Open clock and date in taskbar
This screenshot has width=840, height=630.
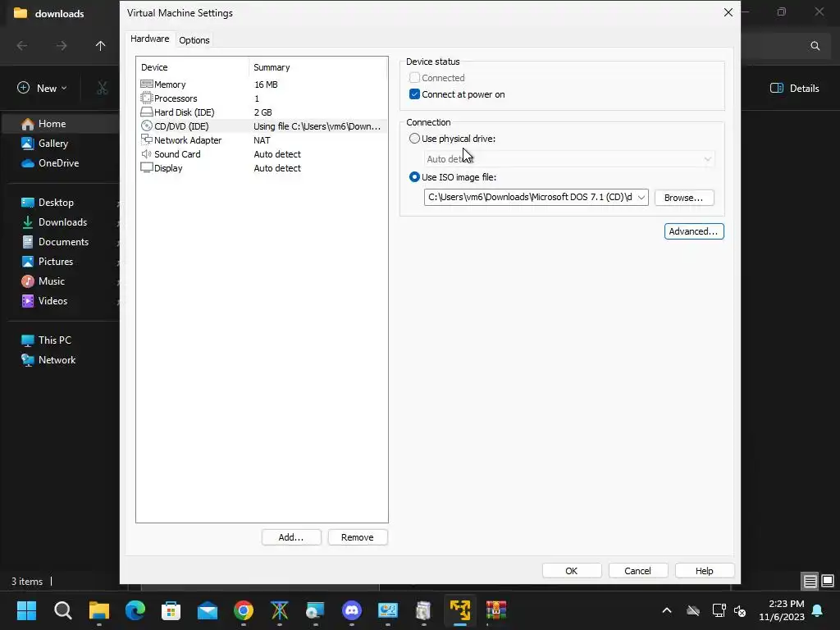point(781,610)
